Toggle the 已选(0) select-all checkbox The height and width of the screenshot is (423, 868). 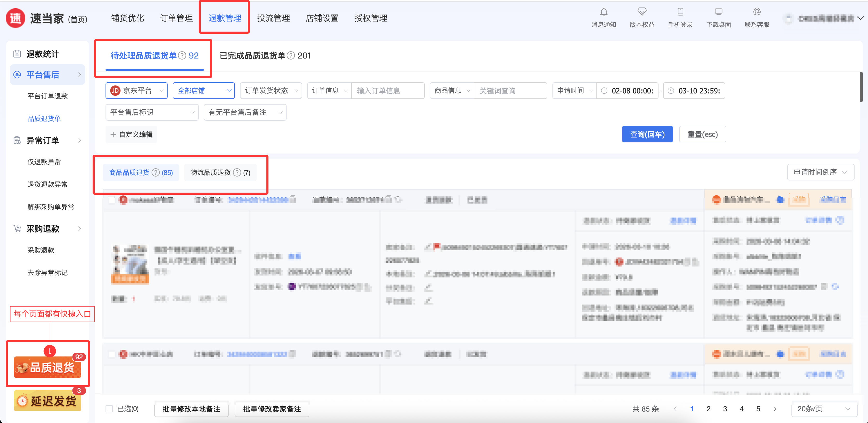[109, 409]
